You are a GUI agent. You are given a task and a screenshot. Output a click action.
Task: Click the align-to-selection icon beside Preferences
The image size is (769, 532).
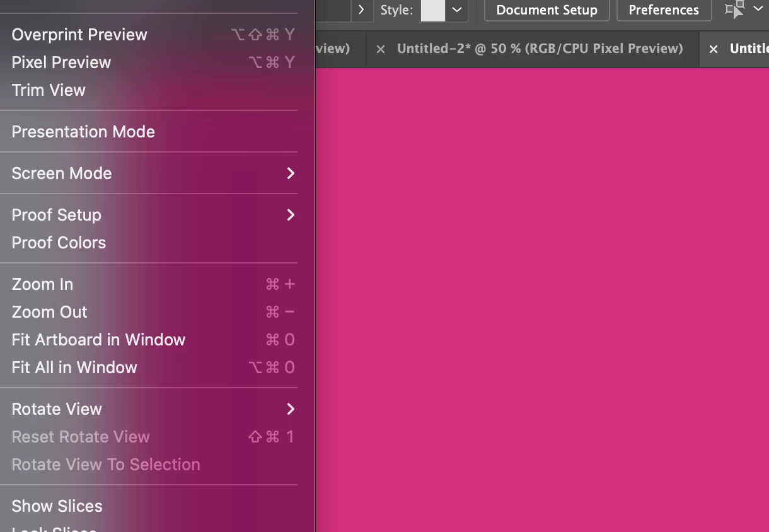click(734, 9)
